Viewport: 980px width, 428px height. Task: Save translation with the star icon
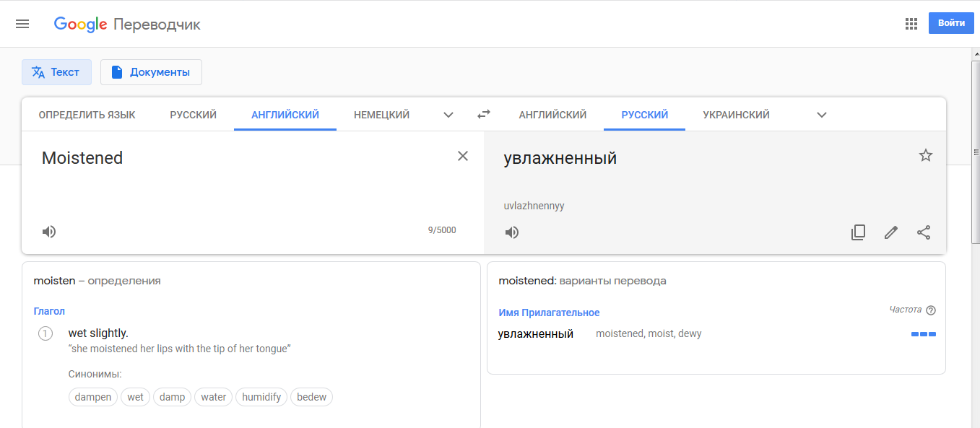click(926, 155)
